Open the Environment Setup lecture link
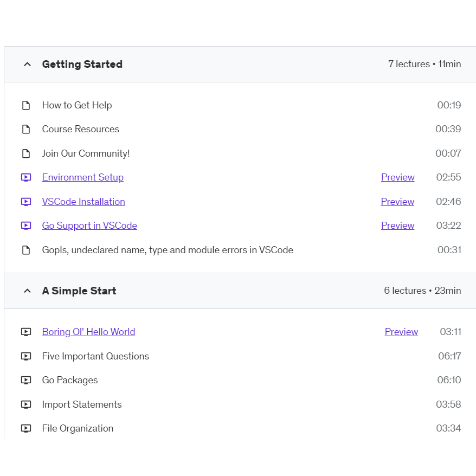The height and width of the screenshot is (476, 476). click(x=83, y=177)
